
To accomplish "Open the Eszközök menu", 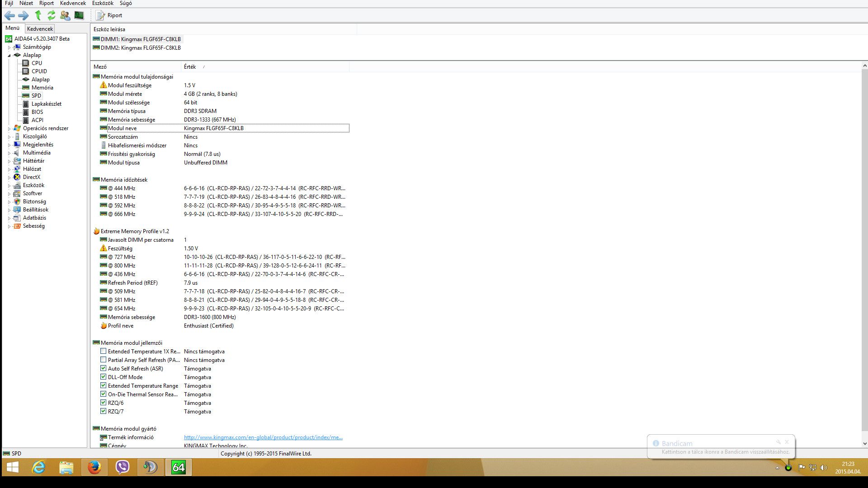I will pyautogui.click(x=103, y=3).
